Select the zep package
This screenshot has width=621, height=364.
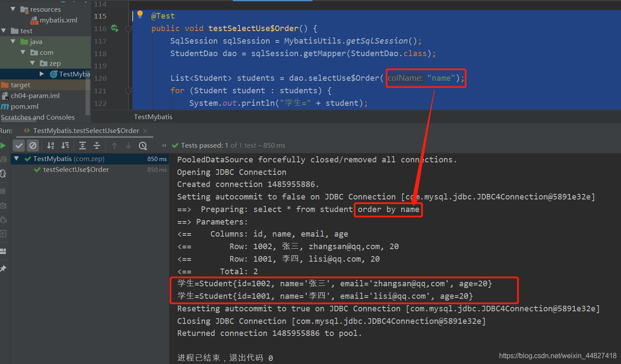[55, 63]
